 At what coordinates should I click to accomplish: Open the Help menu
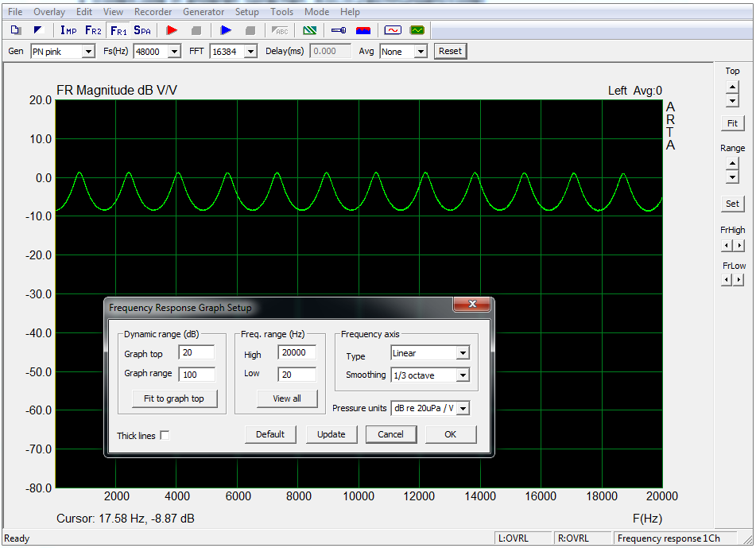pyautogui.click(x=350, y=12)
